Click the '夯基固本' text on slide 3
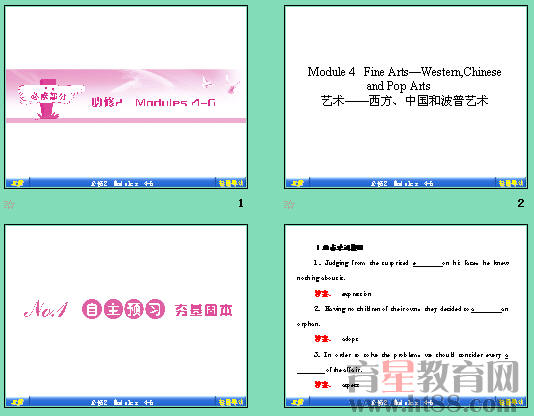The width and height of the screenshot is (534, 416). point(203,310)
